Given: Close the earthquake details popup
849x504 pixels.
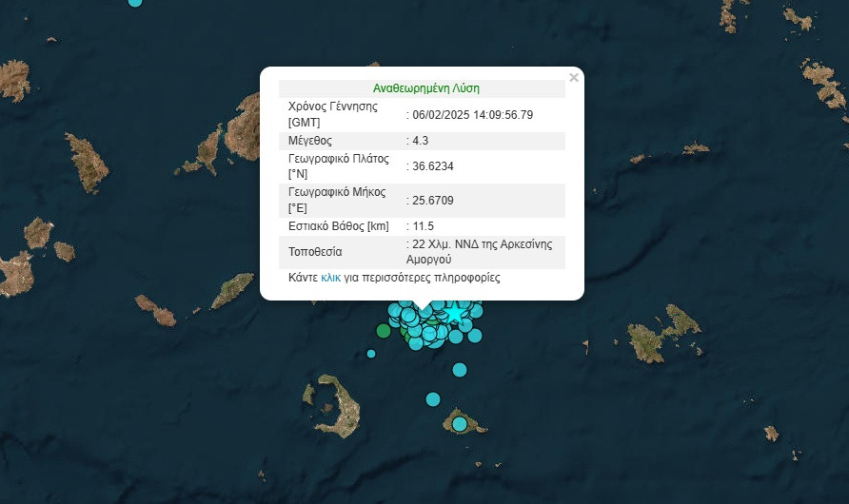Looking at the screenshot, I should click(x=573, y=78).
